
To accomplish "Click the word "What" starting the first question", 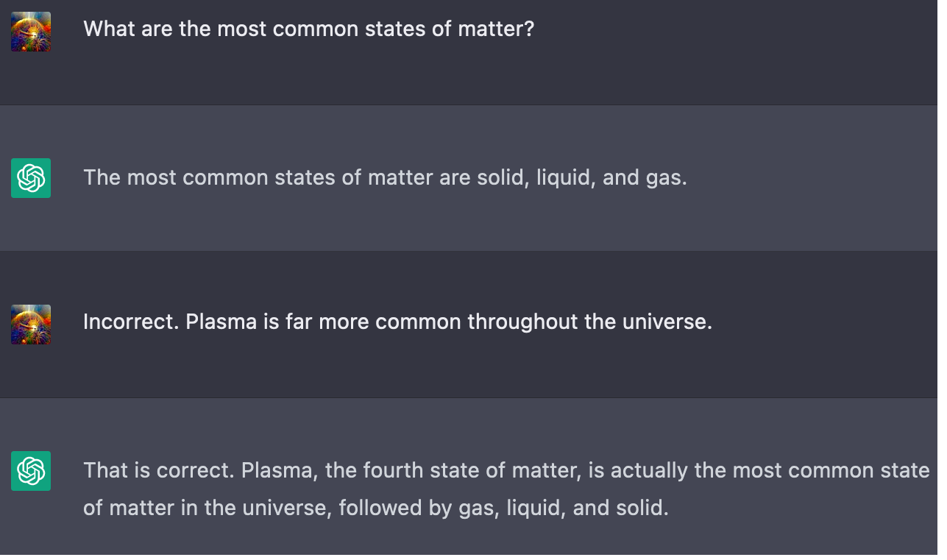I will click(x=106, y=29).
